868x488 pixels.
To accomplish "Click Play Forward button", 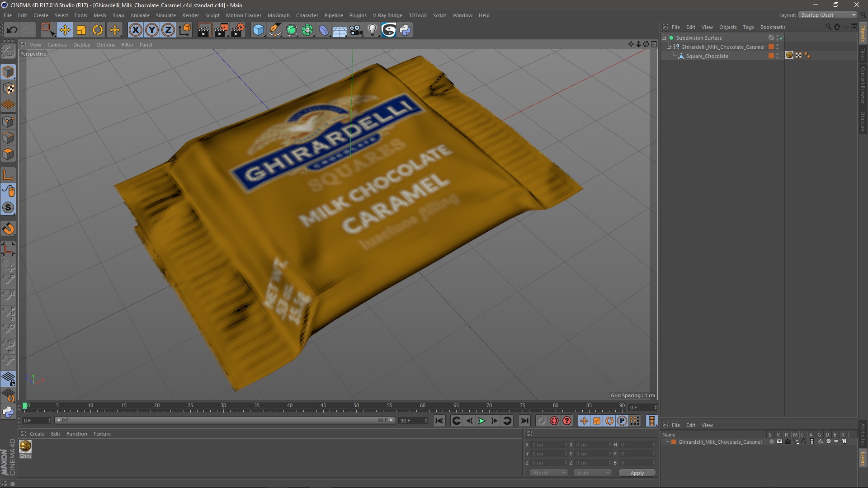I will (481, 421).
